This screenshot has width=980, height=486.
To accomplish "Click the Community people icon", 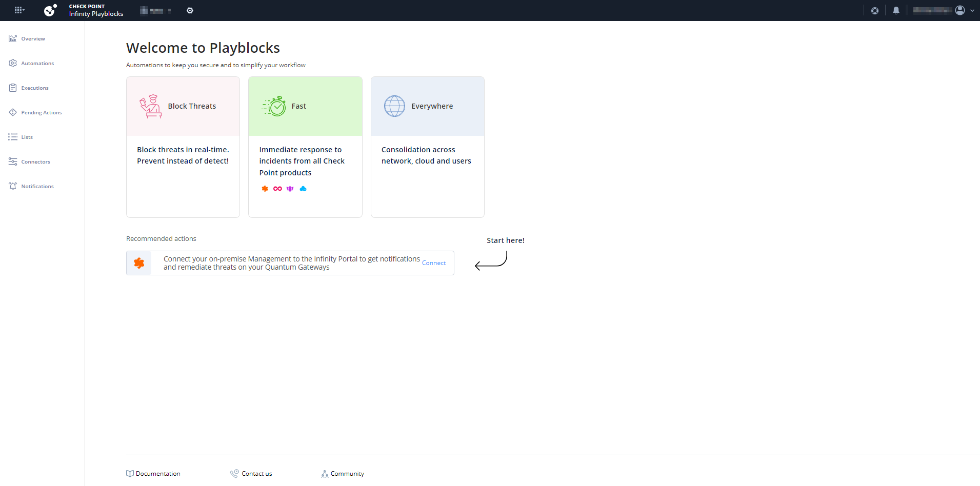I will (325, 474).
